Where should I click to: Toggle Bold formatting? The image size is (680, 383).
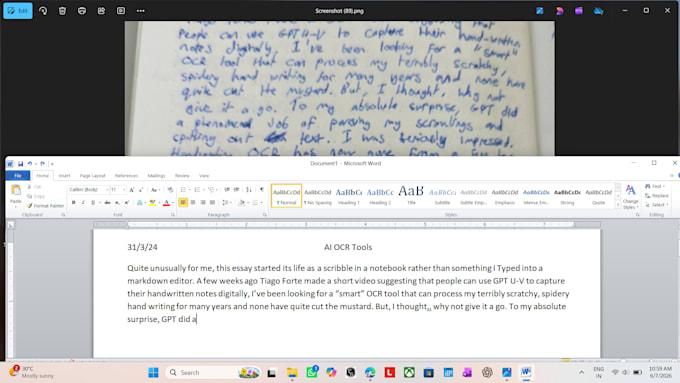pos(74,203)
